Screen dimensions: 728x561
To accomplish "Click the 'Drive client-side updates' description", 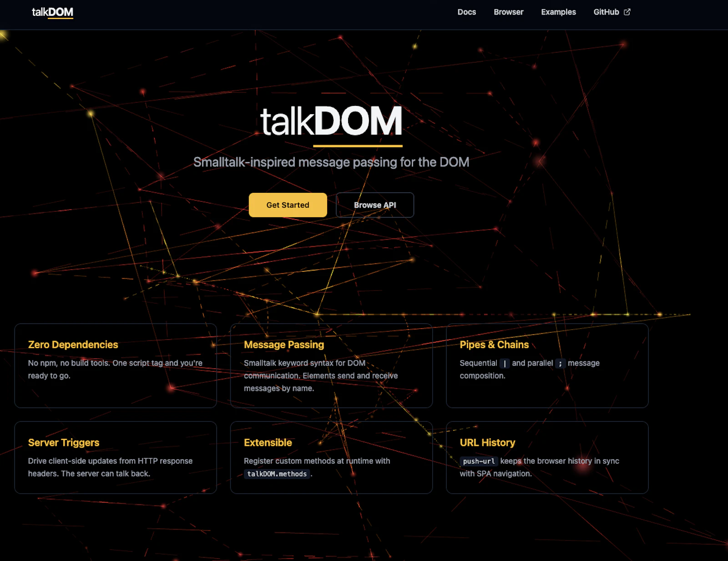I will (x=110, y=467).
